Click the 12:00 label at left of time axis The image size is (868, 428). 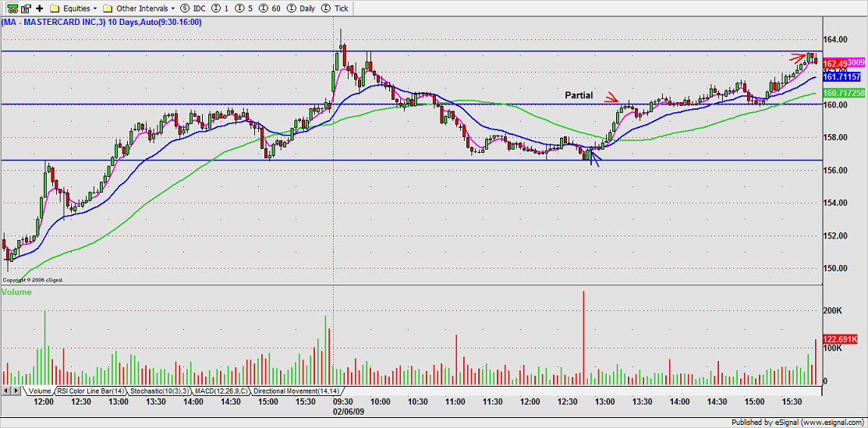click(x=44, y=402)
